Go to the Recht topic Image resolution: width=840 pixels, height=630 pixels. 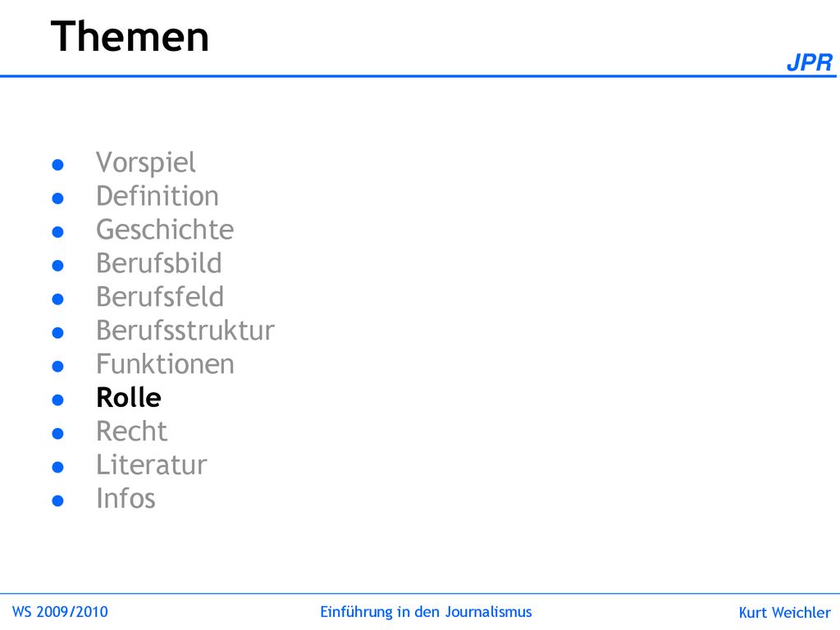[132, 431]
